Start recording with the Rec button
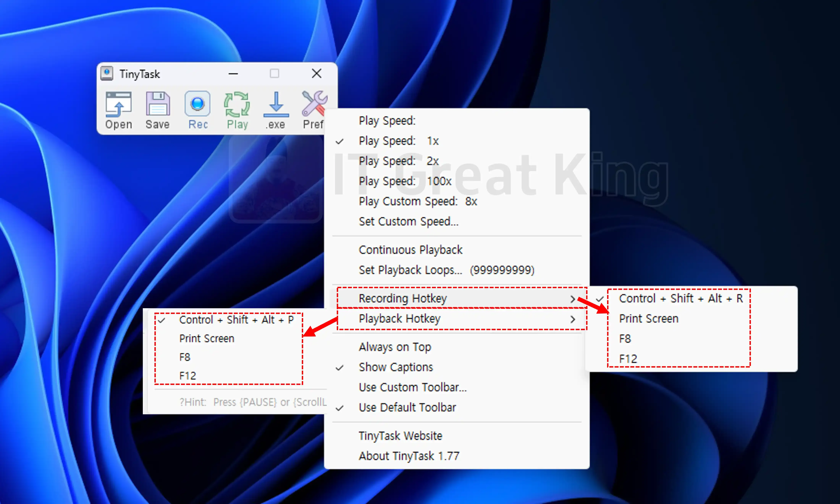The height and width of the screenshot is (504, 840). coord(198,110)
